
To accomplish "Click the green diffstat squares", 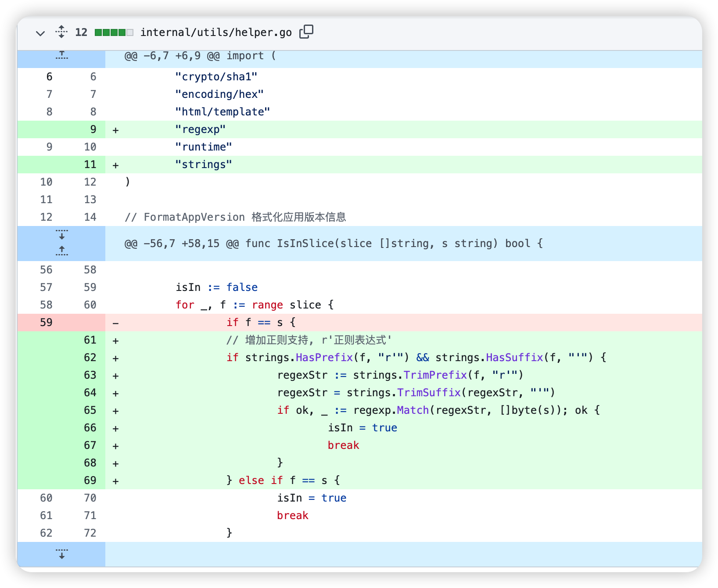I will [x=114, y=32].
